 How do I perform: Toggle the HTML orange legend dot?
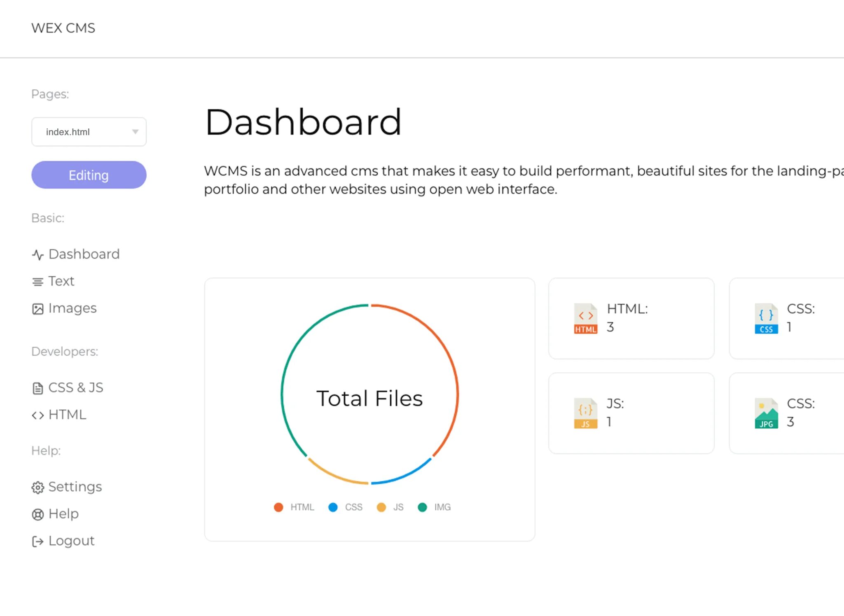[x=278, y=507]
